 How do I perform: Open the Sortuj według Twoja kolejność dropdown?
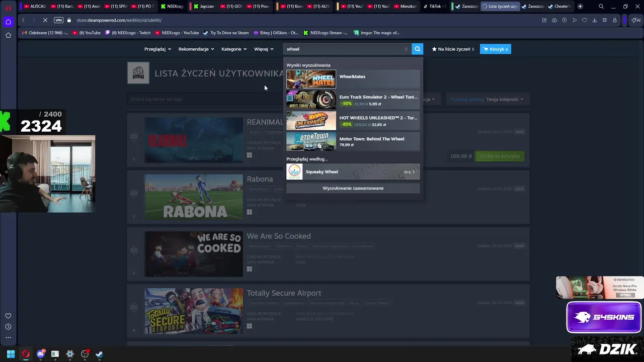tap(488, 99)
